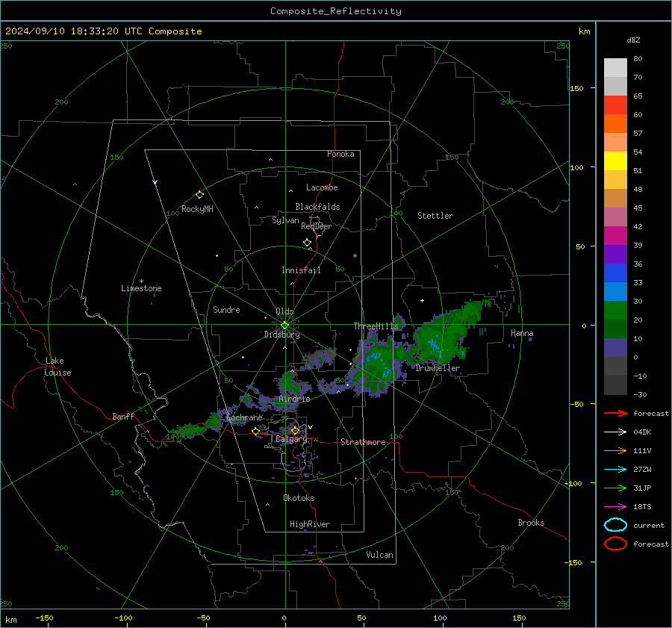Click the Brooks city label
This screenshot has width=672, height=628.
click(x=531, y=523)
